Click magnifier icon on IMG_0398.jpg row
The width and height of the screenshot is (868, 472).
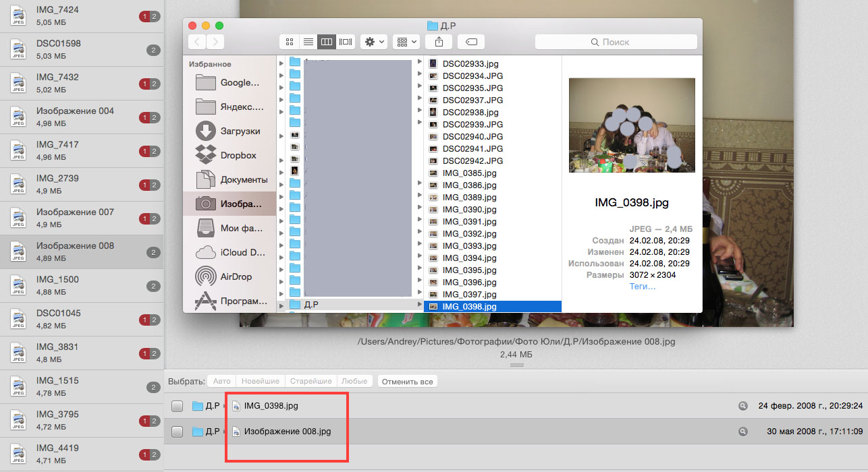click(x=743, y=406)
